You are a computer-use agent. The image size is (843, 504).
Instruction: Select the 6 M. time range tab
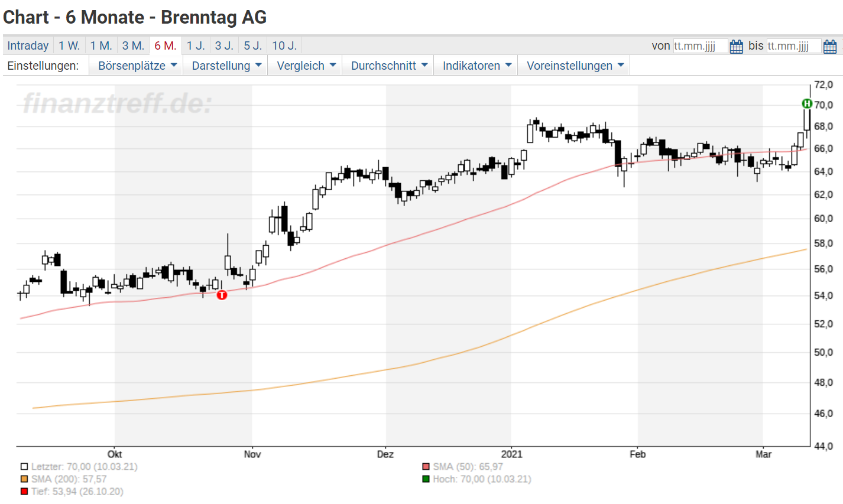[x=166, y=45]
